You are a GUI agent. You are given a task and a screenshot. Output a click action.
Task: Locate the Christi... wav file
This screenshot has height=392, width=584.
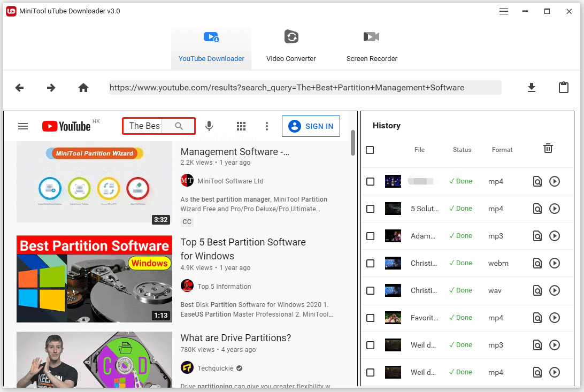click(x=537, y=290)
